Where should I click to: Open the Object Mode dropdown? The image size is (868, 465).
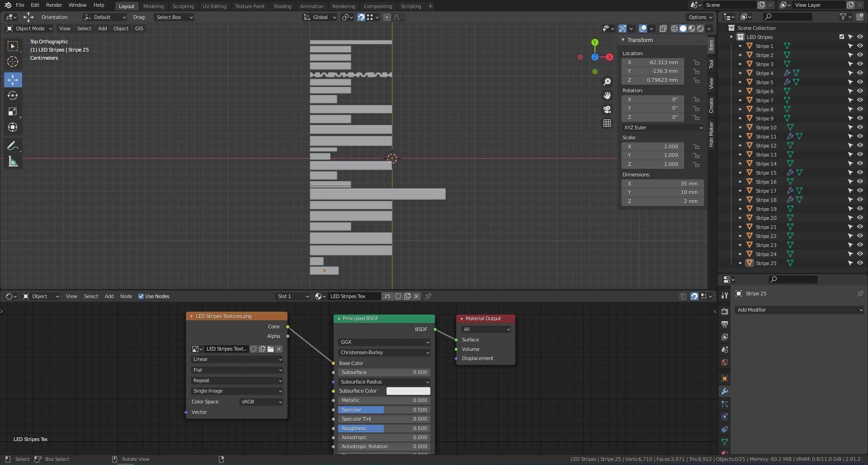pos(29,28)
